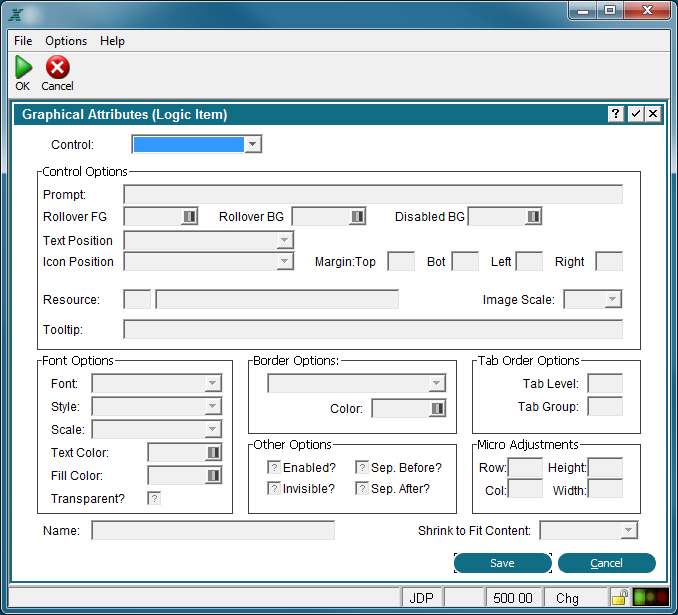Click the Margin Bot field
The height and width of the screenshot is (615, 678).
click(465, 261)
